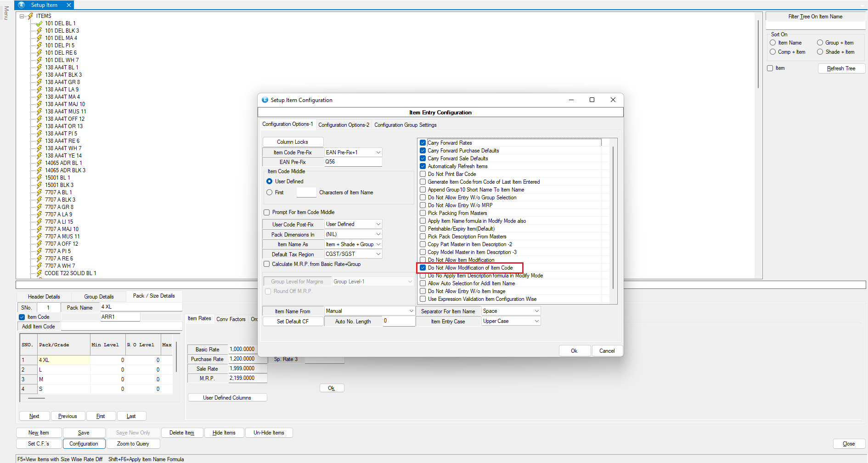This screenshot has width=868, height=463.
Task: Click the green checkmark icon for 101 DEL BL 1
Action: pos(39,23)
